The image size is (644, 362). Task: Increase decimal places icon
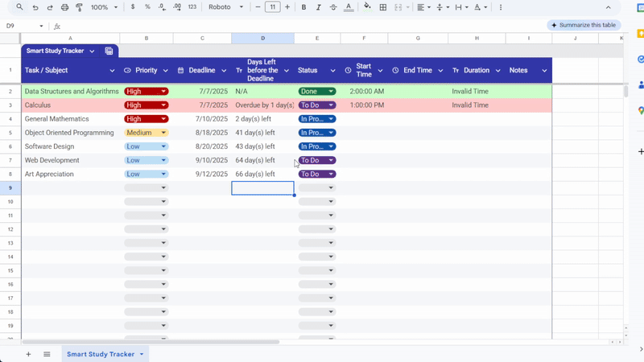177,7
